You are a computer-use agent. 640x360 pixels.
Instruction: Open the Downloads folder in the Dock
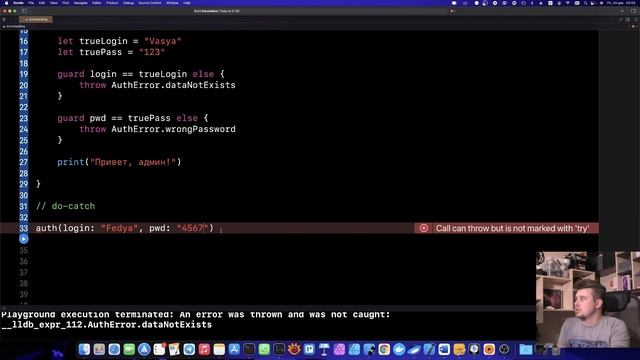(x=526, y=349)
